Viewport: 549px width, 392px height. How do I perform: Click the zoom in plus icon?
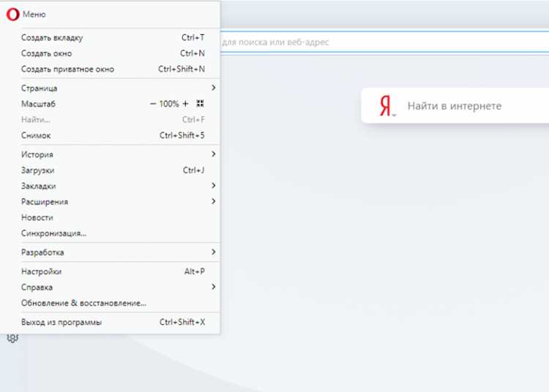click(186, 104)
